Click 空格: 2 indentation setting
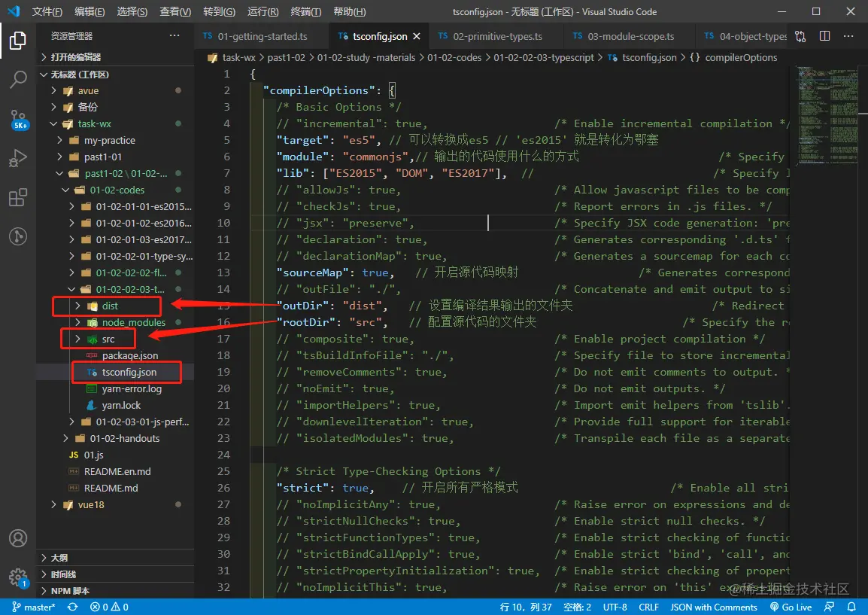This screenshot has height=615, width=868. point(578,607)
